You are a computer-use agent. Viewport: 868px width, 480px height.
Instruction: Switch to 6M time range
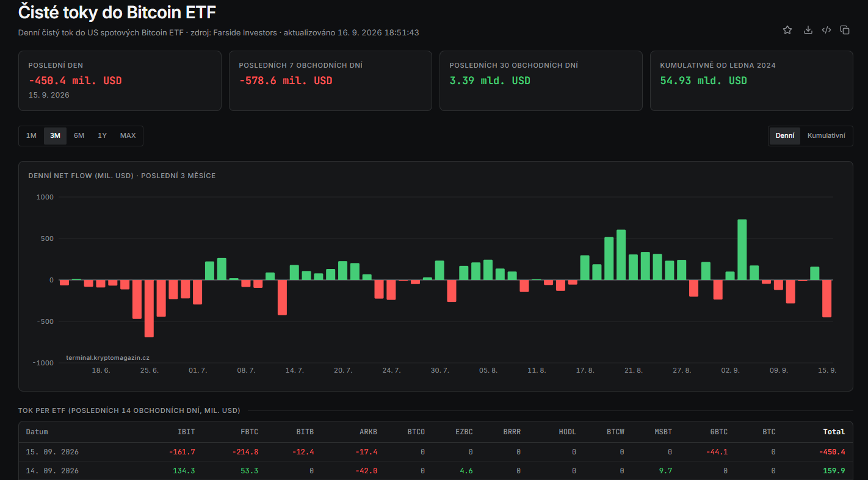pos(79,135)
